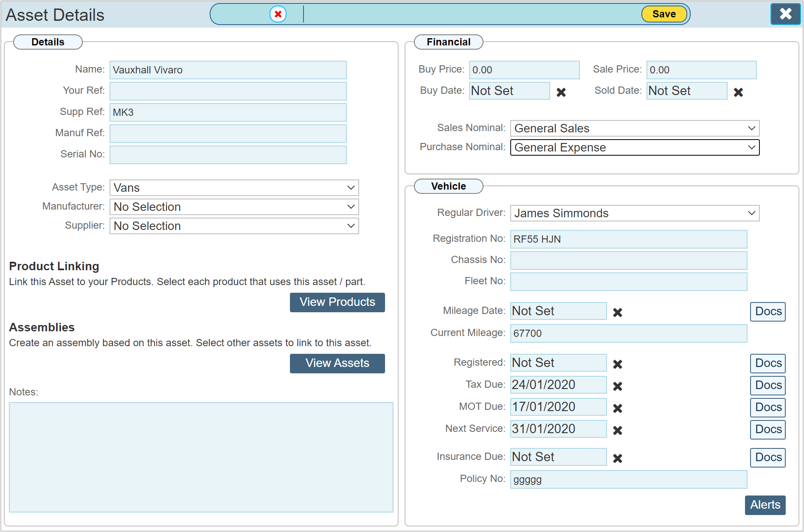Click the Fleet No input field
The image size is (804, 532).
[629, 282]
